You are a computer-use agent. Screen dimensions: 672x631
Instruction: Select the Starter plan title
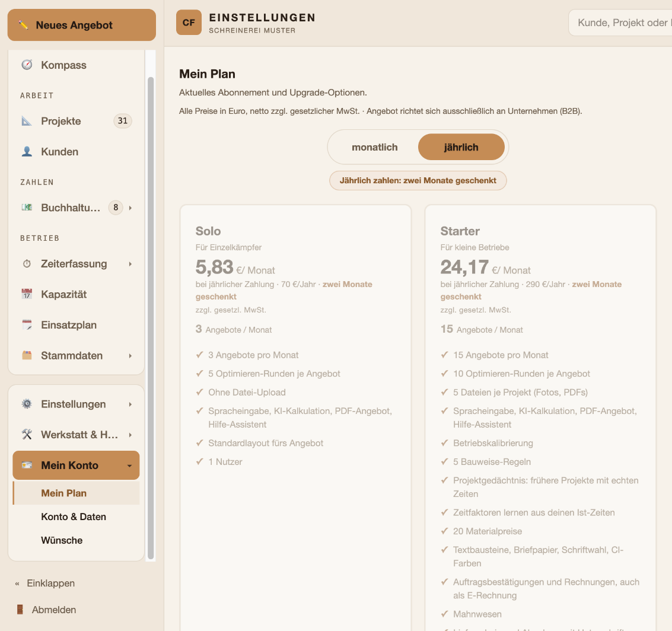tap(460, 231)
